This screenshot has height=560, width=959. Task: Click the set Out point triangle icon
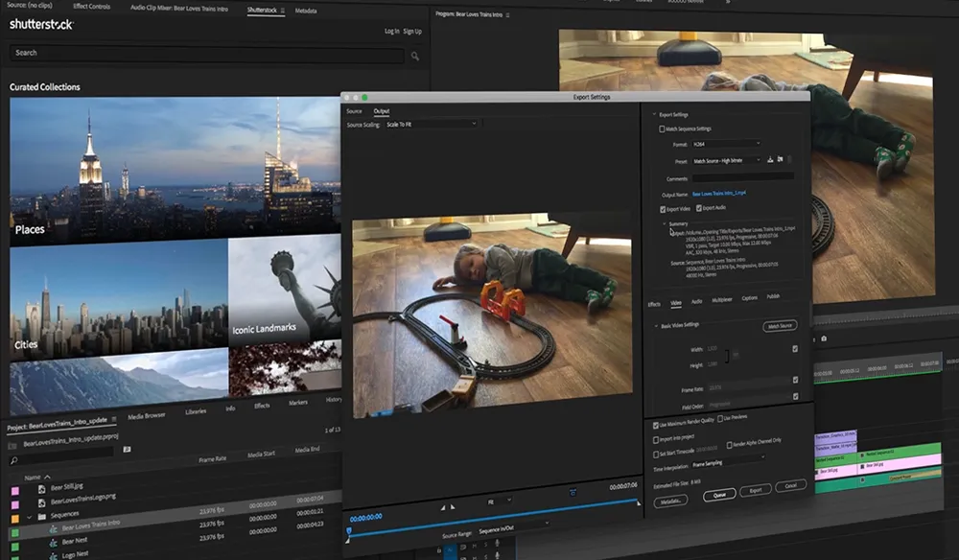453,507
